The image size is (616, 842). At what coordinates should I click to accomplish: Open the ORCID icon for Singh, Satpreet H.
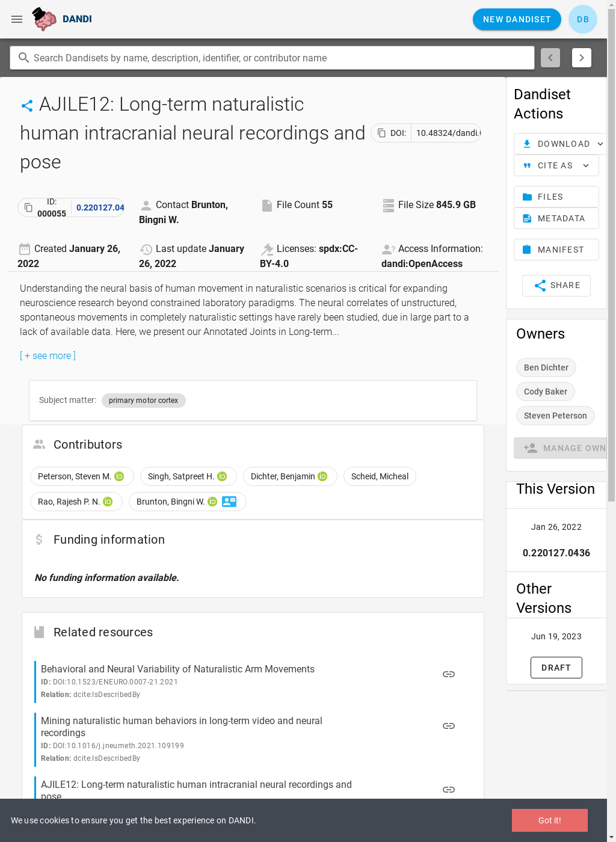[222, 476]
